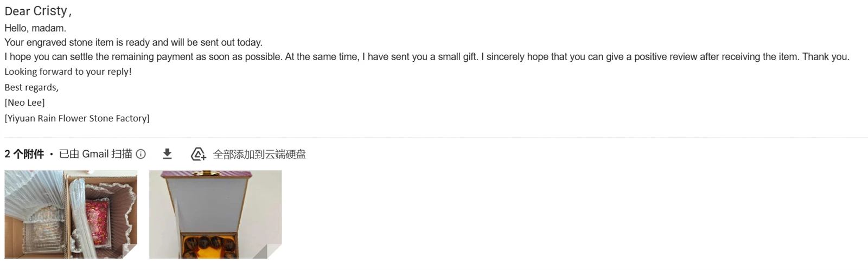Click the 全部添加到云端硬盘 label

(259, 155)
